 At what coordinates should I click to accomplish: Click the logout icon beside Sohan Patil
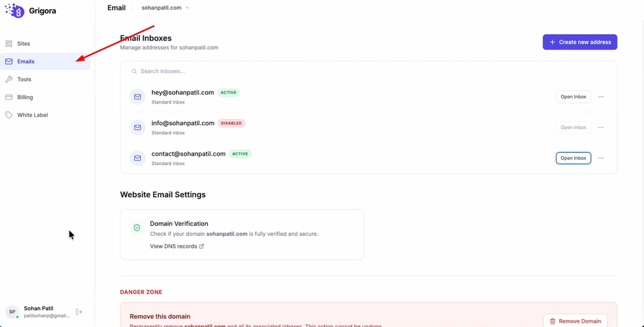point(79,312)
